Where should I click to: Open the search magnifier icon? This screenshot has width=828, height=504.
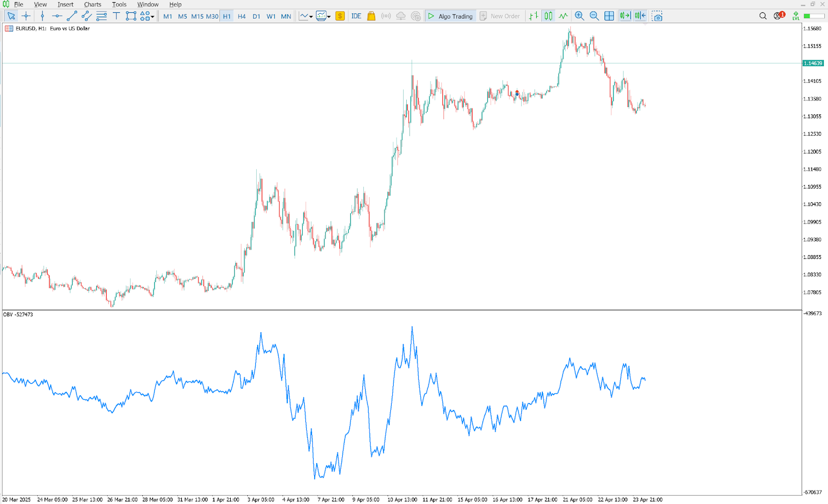(763, 16)
